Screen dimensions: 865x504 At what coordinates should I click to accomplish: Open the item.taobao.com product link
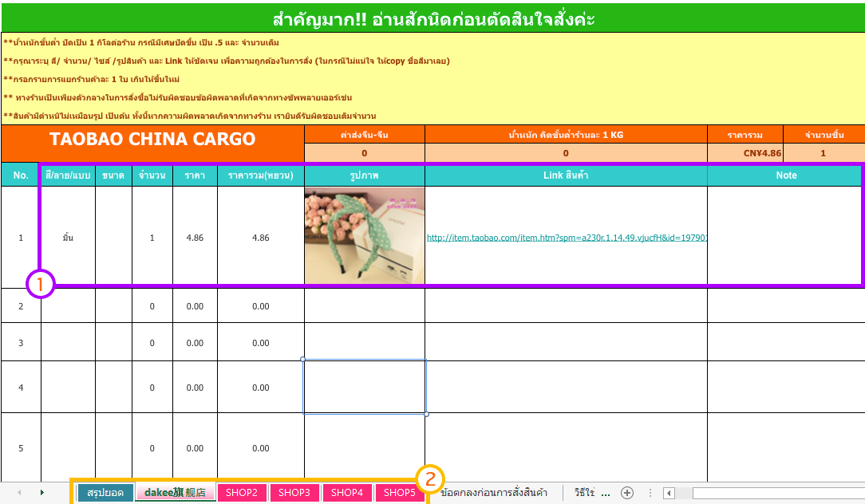(x=567, y=238)
